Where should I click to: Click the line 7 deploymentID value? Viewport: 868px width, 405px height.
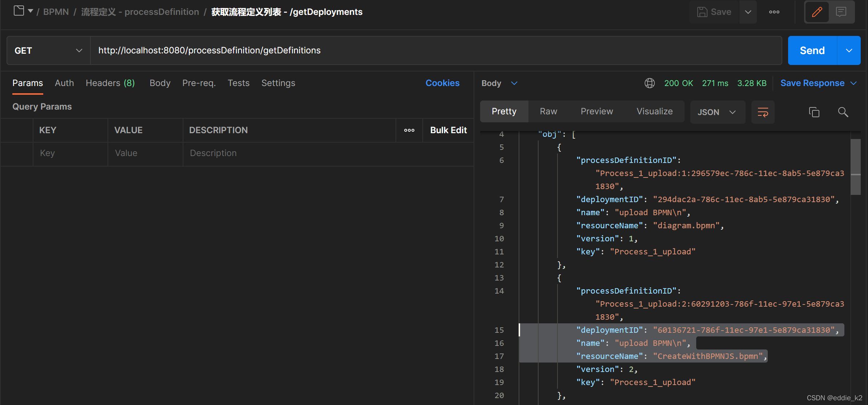click(x=744, y=200)
